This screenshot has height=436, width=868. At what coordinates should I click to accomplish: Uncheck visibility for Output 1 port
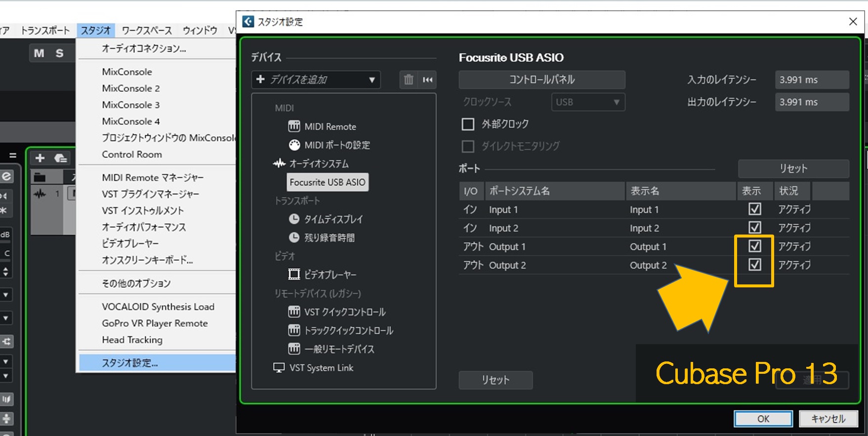754,246
